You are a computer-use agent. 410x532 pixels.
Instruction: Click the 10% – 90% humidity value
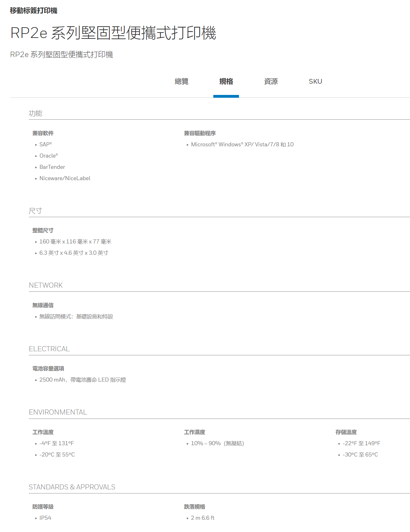217,443
